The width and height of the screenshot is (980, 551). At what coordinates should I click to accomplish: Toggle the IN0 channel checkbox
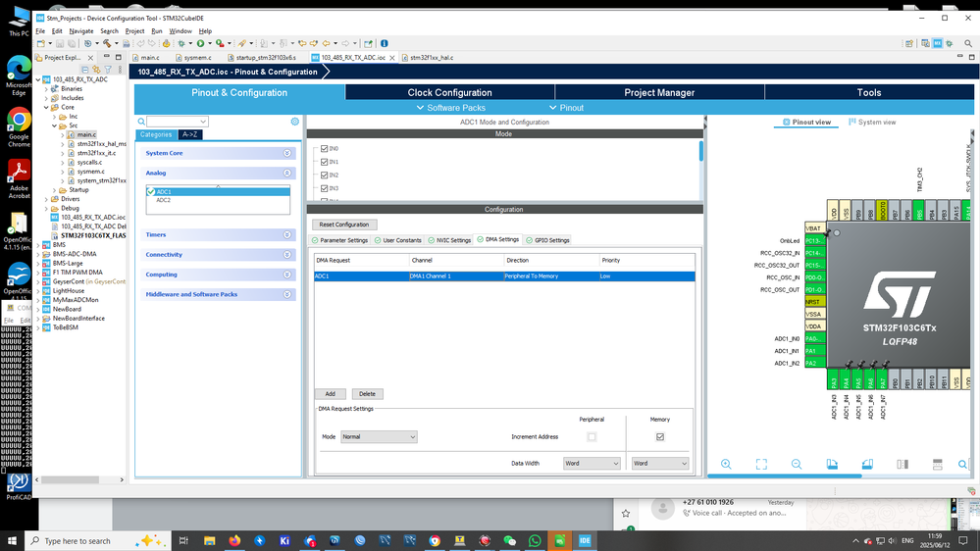tap(325, 149)
